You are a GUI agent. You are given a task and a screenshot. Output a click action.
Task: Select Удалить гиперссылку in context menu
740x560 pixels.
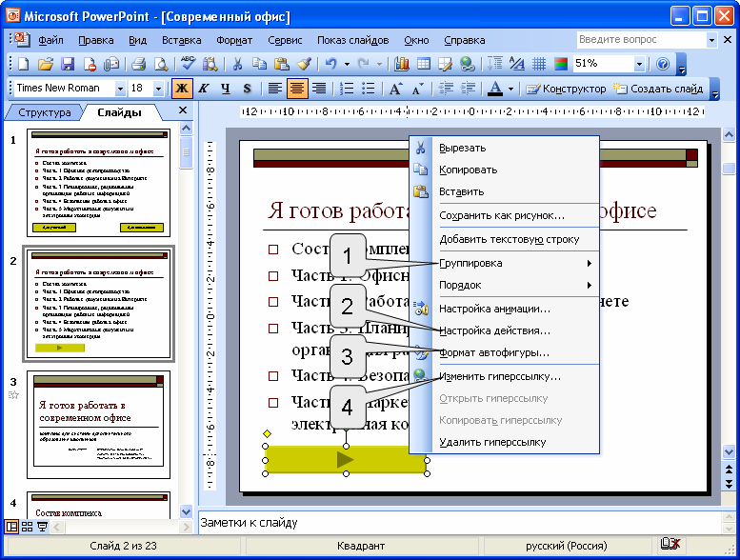pyautogui.click(x=505, y=442)
